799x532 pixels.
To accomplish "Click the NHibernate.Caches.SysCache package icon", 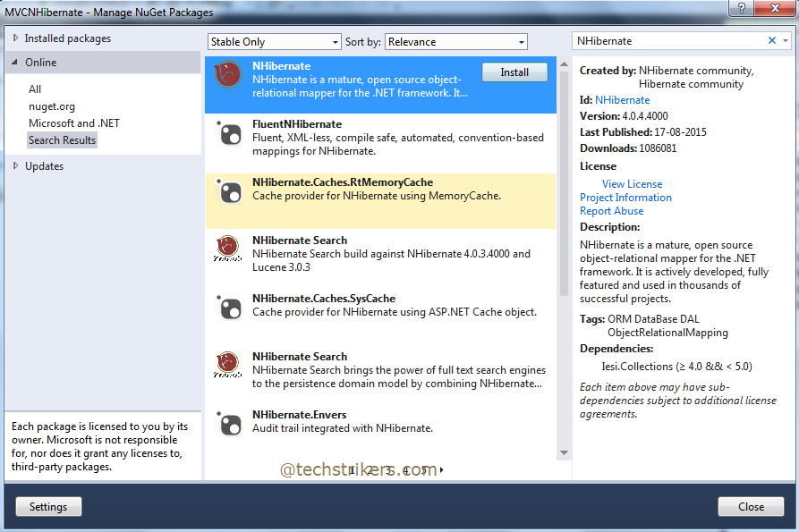I will 229,308.
